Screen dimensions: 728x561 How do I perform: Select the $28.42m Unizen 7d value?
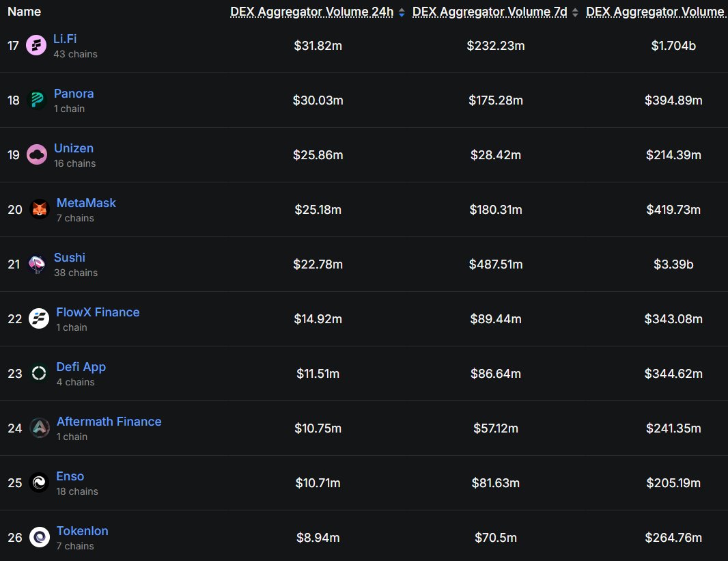(x=496, y=154)
